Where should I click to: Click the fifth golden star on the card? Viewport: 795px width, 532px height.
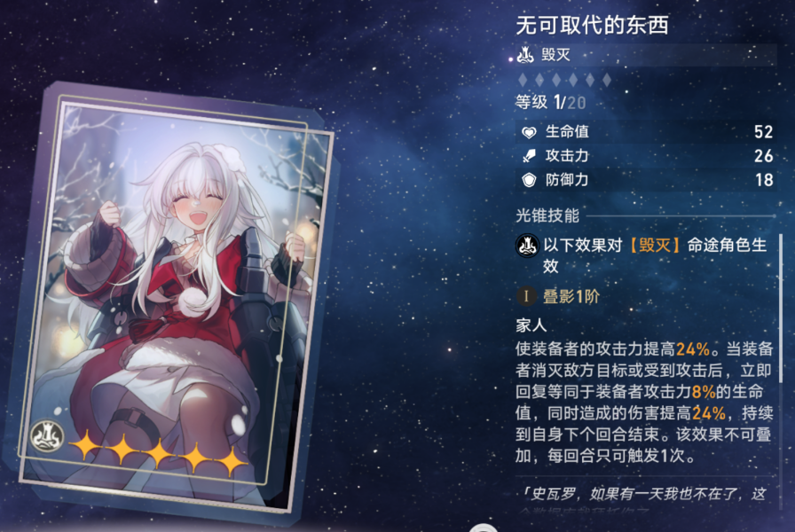pyautogui.click(x=231, y=460)
